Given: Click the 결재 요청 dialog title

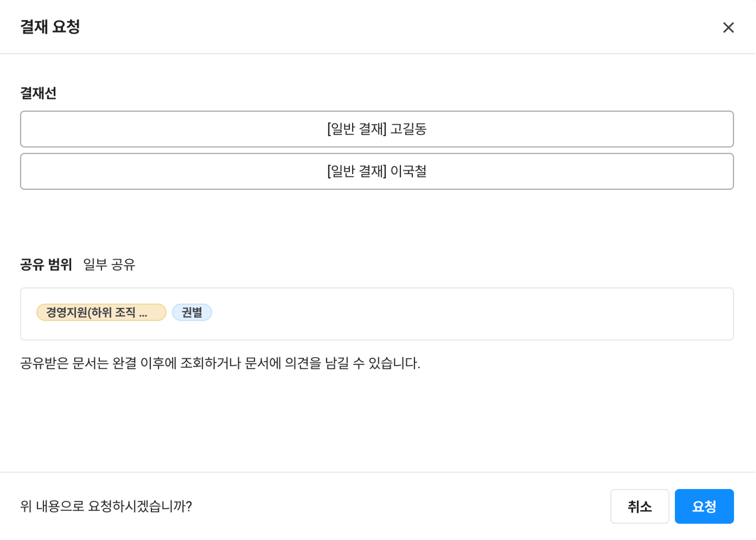Looking at the screenshot, I should click(50, 27).
